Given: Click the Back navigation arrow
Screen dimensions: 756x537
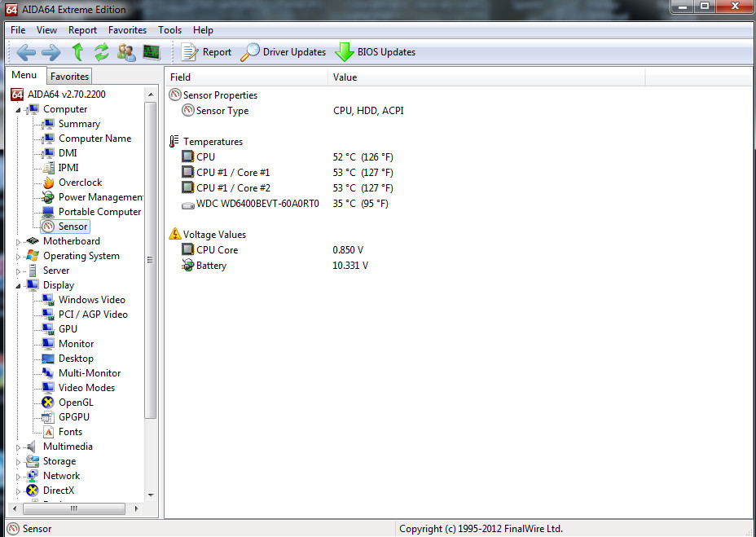Looking at the screenshot, I should (x=26, y=52).
